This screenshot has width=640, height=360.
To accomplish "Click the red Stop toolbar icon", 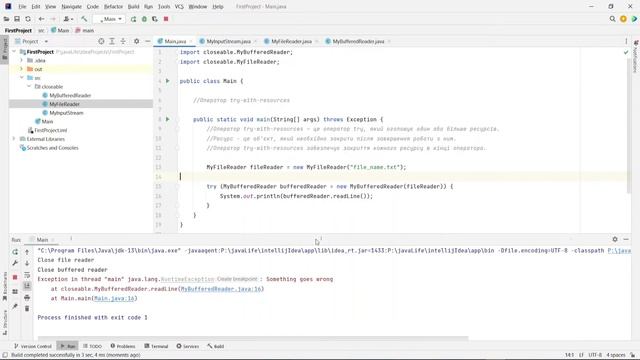I will click(166, 19).
